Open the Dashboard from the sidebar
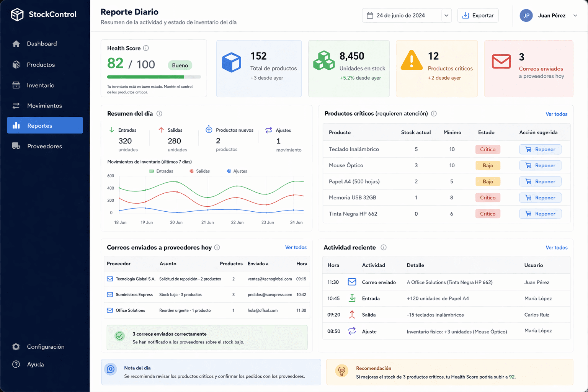 pyautogui.click(x=42, y=44)
